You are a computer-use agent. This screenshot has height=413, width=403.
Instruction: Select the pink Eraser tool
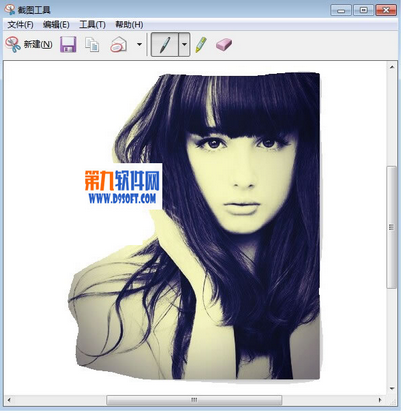pos(224,44)
